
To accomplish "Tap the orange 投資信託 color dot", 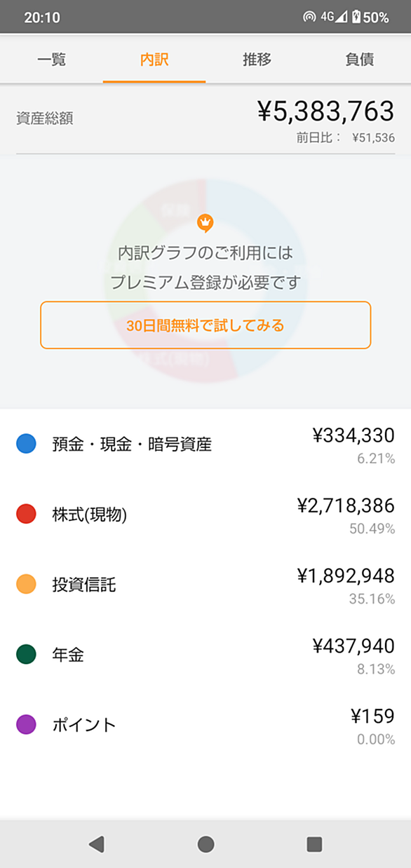I will pos(26,584).
